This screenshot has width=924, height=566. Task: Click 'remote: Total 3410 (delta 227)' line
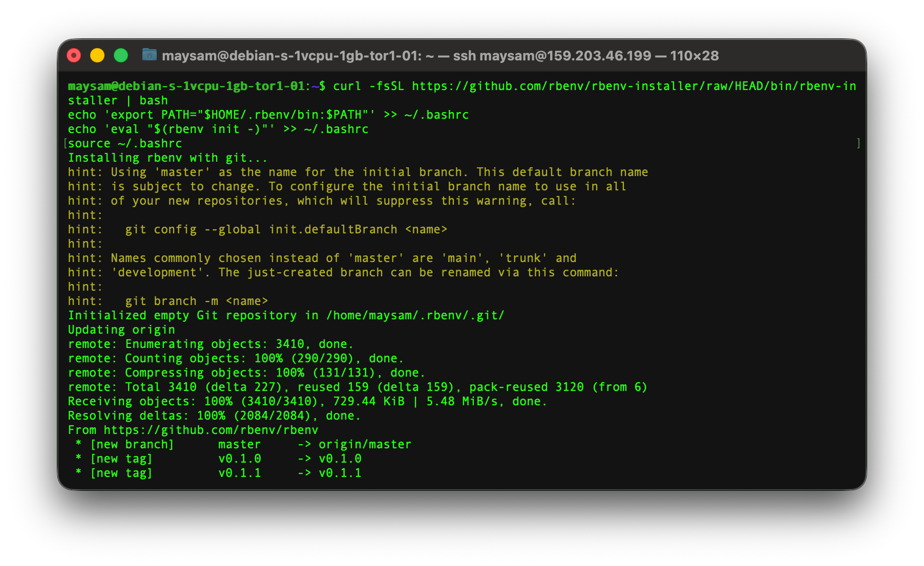[358, 387]
